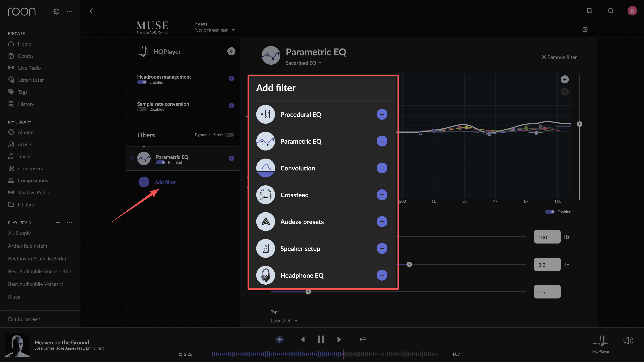
Task: Add Procedural EQ filter with plus
Action: (x=382, y=114)
